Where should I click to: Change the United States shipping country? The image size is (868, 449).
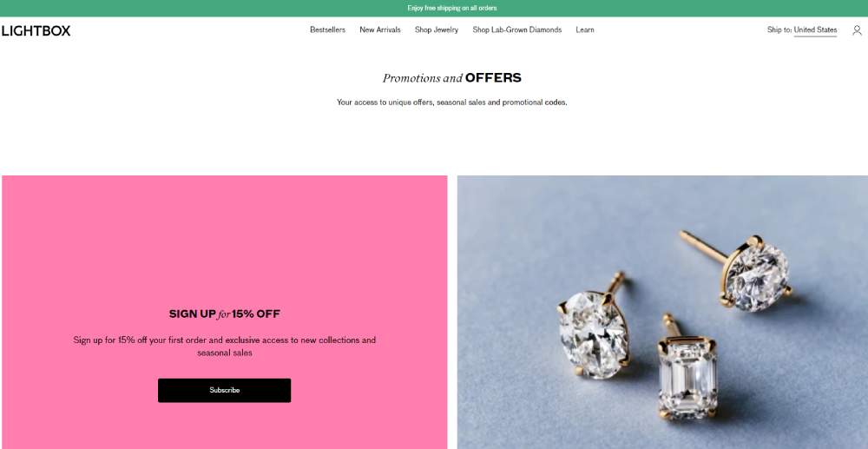click(815, 30)
